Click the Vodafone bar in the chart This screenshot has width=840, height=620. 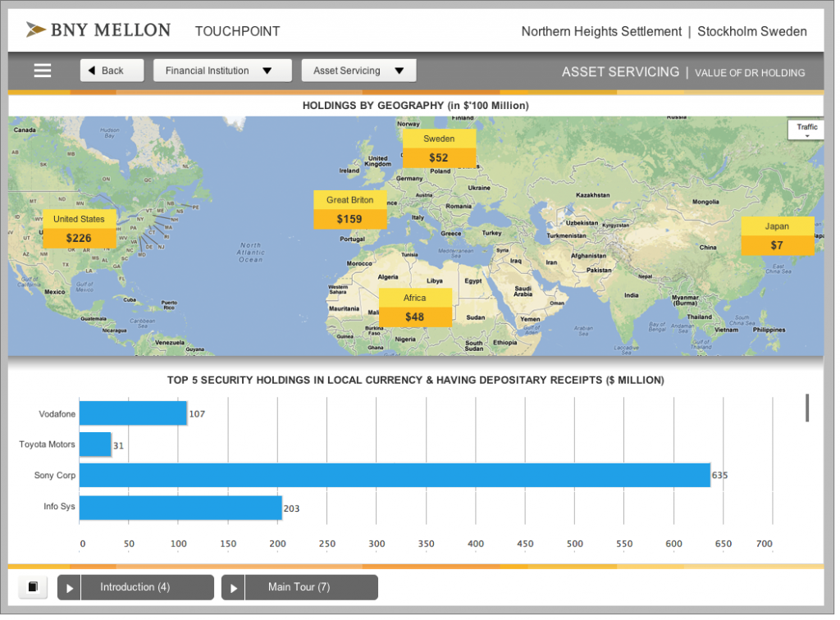click(133, 413)
